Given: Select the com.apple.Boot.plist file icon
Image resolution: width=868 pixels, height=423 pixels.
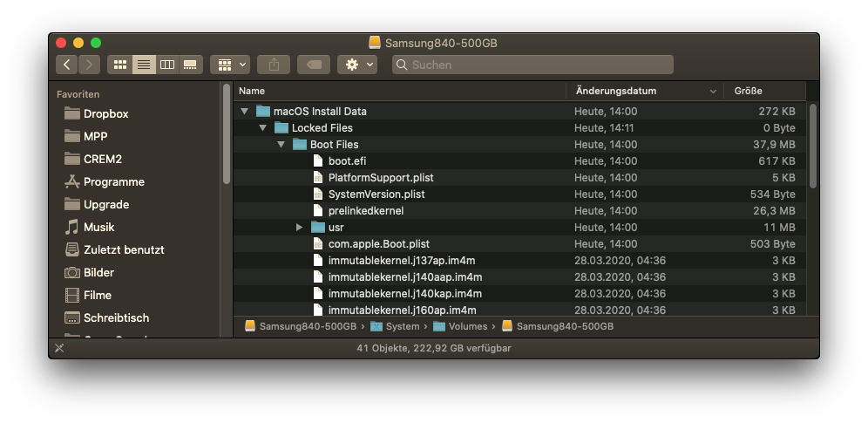Looking at the screenshot, I should click(x=318, y=244).
